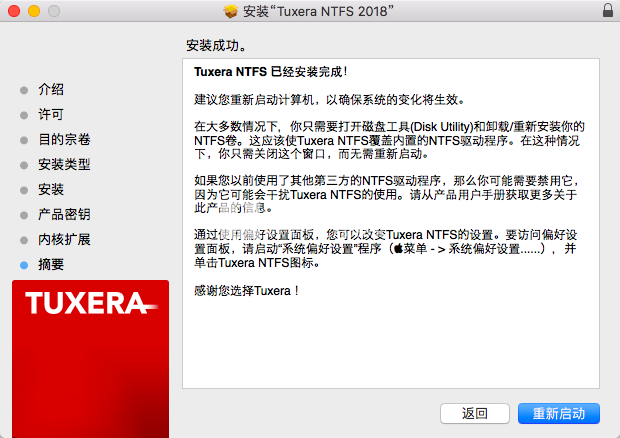Click the package installer icon in title
Screen dimensions: 620x438
(x=231, y=11)
